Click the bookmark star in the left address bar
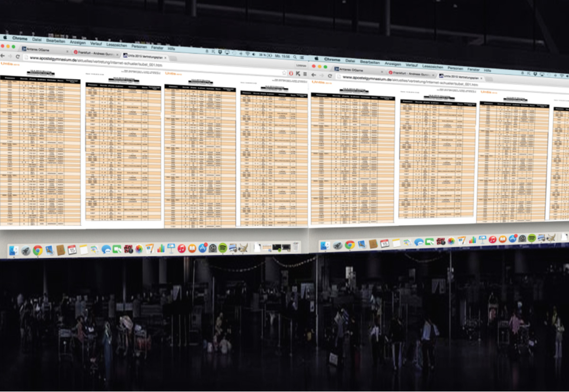The height and width of the screenshot is (392, 569). tap(284, 73)
